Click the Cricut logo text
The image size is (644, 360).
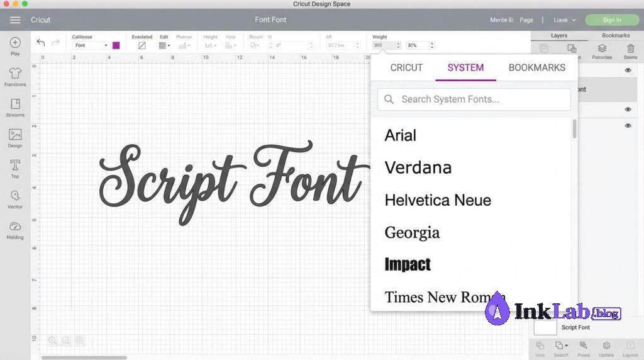coord(40,20)
